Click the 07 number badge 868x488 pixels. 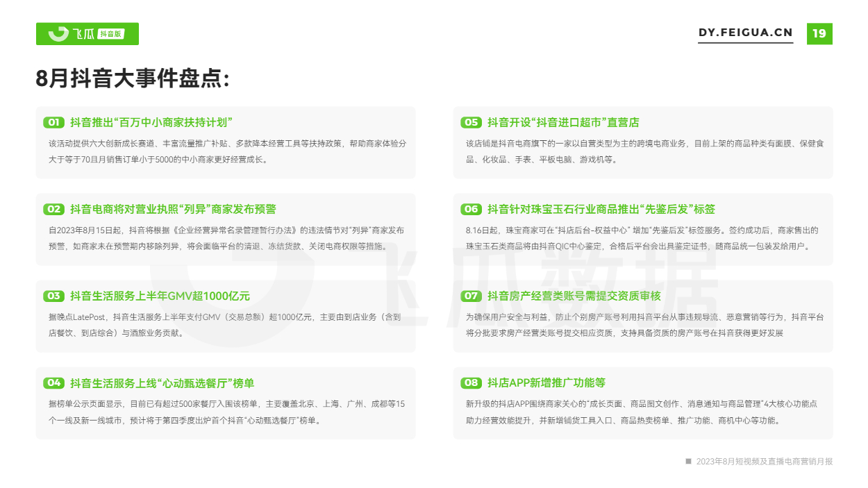point(471,296)
